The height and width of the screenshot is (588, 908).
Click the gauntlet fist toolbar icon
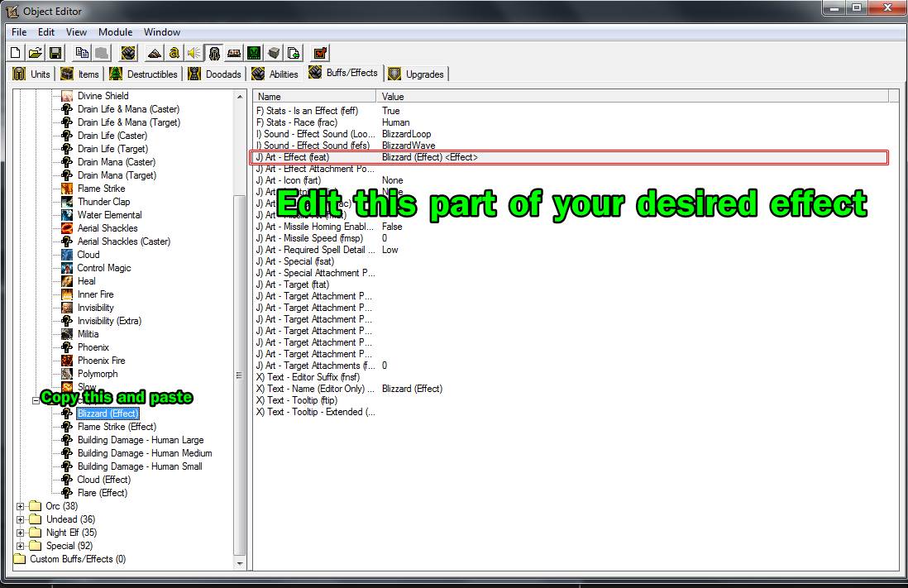[x=128, y=53]
